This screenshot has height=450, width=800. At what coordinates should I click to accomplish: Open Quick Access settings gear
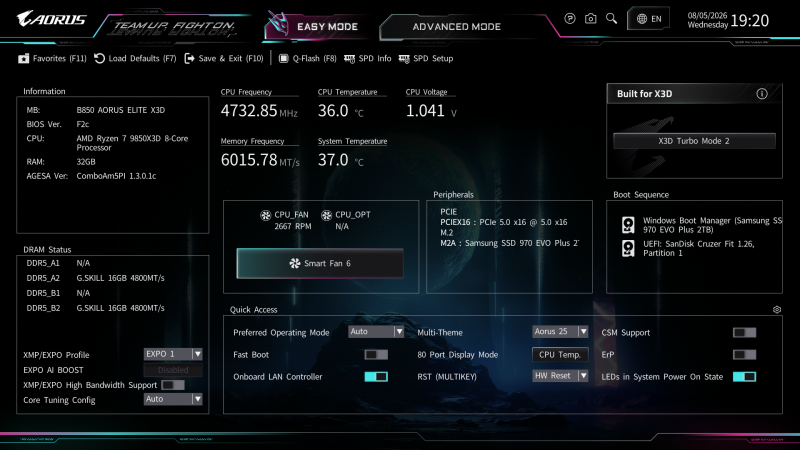777,310
